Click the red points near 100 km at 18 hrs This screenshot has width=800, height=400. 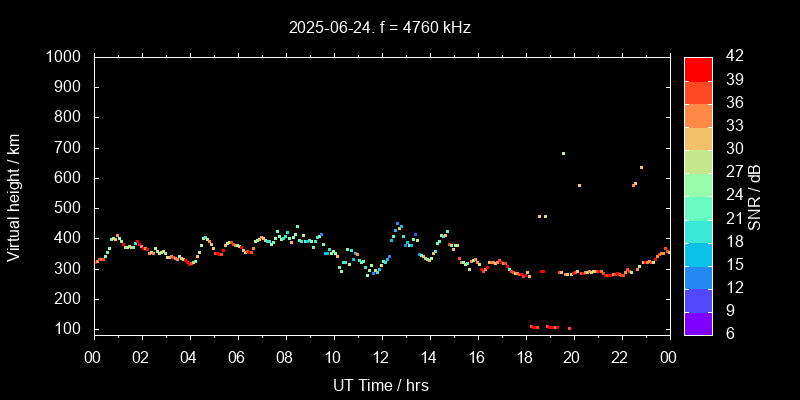534,327
